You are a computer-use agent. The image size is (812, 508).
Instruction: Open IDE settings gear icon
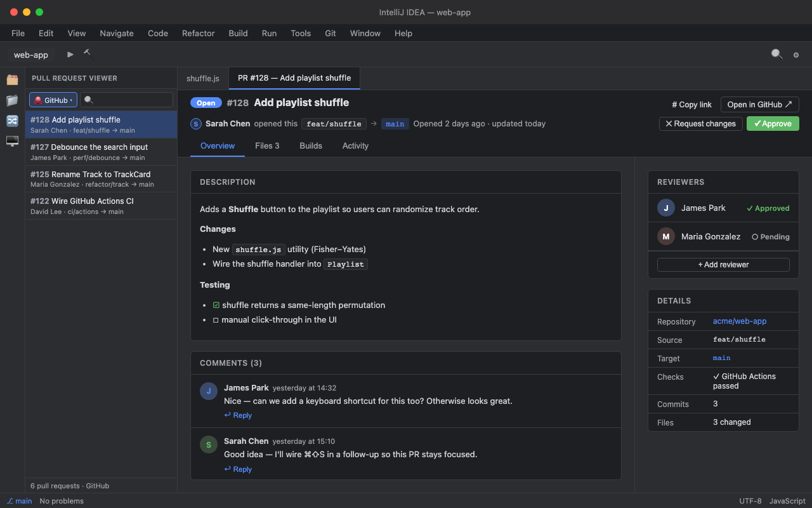796,55
